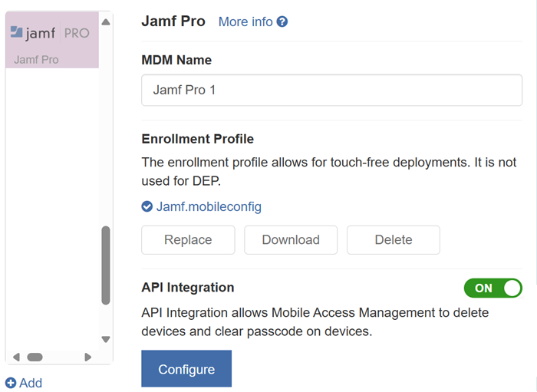
Task: Click the Download button
Action: 291,239
